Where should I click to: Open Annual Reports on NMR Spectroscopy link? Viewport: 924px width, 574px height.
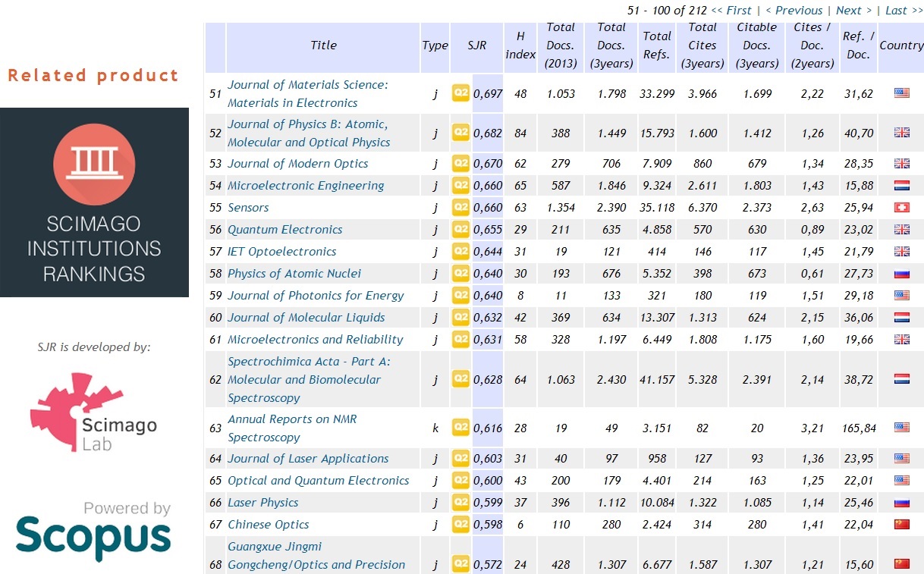tap(292, 428)
